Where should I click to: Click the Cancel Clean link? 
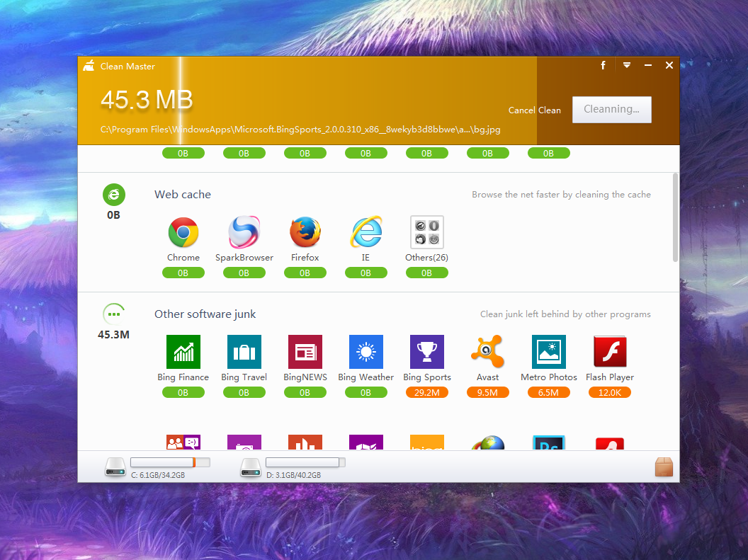534,110
